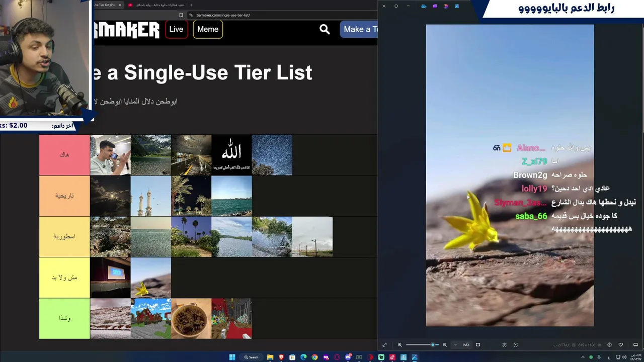Open Google Chrome from the taskbar
Image resolution: width=644 pixels, height=362 pixels.
pyautogui.click(x=314, y=357)
